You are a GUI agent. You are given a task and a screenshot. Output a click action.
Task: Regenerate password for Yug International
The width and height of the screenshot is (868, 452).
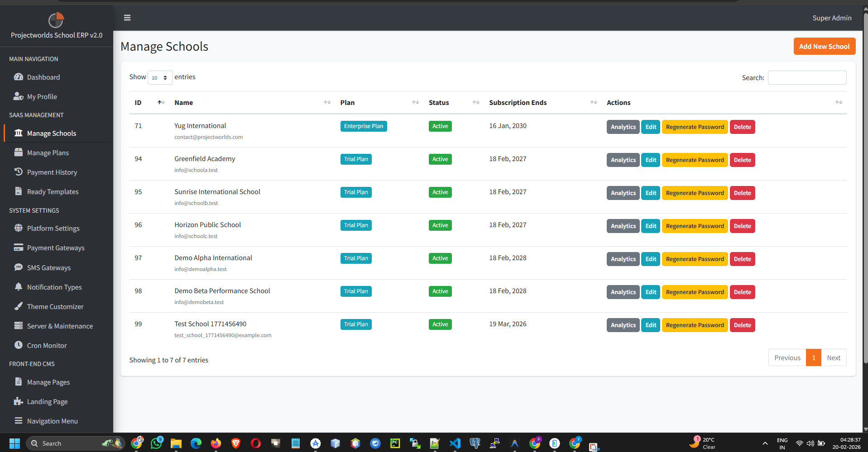pos(695,127)
